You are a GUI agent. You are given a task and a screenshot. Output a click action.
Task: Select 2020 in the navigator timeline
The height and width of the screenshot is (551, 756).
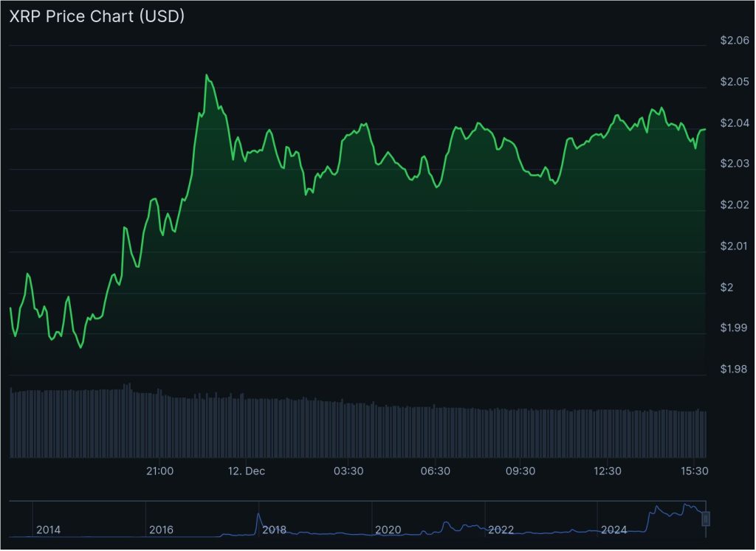coord(388,530)
